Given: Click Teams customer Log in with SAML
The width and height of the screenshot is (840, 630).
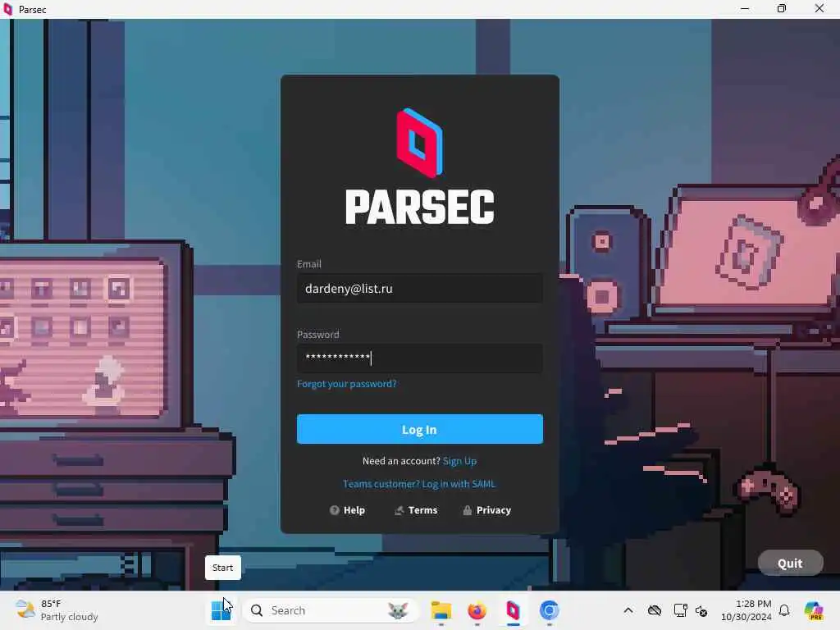Looking at the screenshot, I should click(419, 484).
